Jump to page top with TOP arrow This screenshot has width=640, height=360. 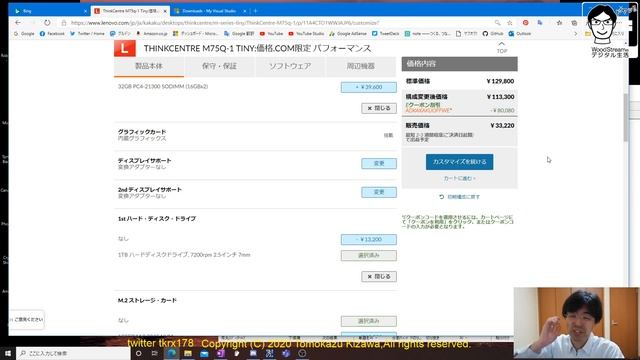point(502,47)
